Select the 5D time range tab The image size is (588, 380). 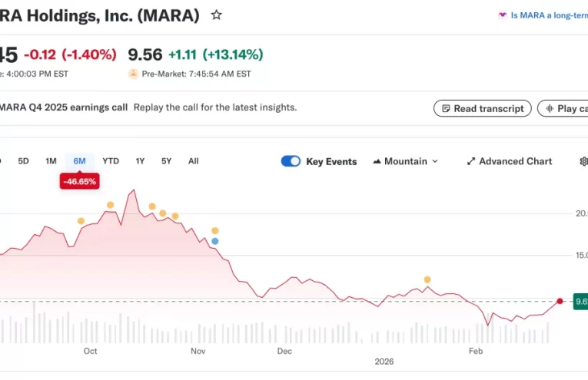pyautogui.click(x=23, y=161)
